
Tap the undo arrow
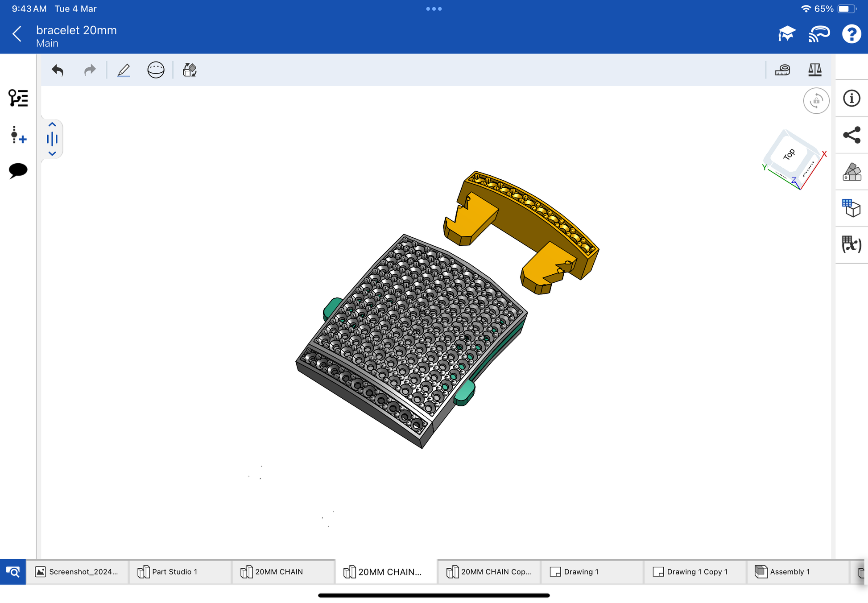coord(58,70)
